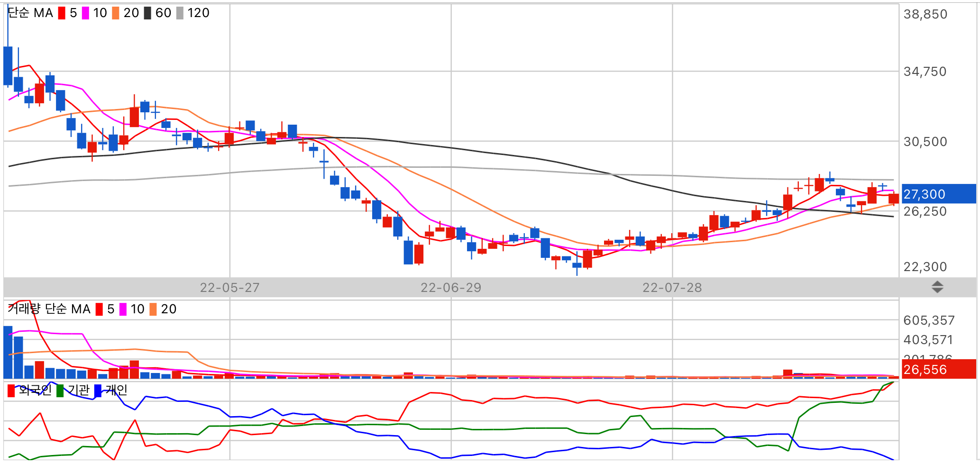
Task: Click the '거래량 단순 MA' volume legend label
Action: click(x=49, y=309)
